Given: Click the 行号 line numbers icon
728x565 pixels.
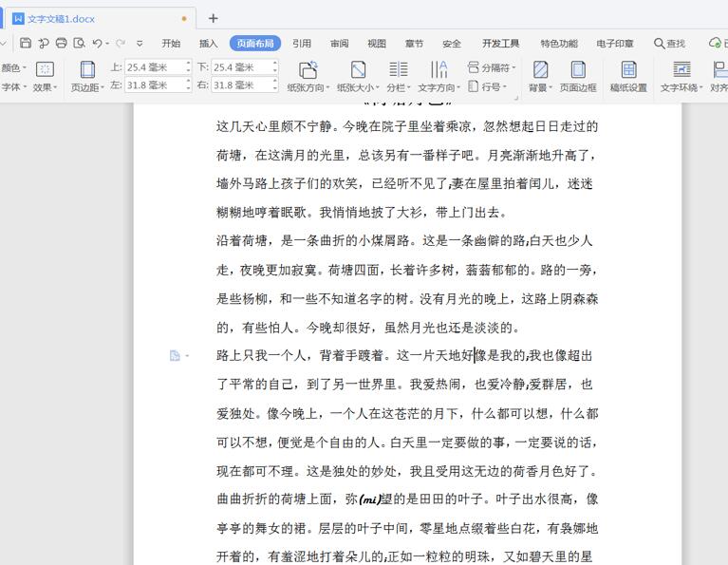Looking at the screenshot, I should click(473, 86).
